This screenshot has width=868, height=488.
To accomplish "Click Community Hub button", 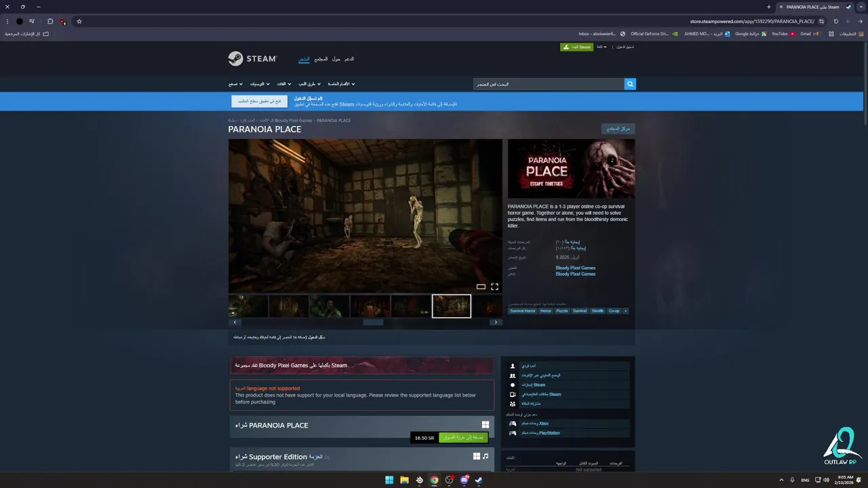I will (618, 128).
